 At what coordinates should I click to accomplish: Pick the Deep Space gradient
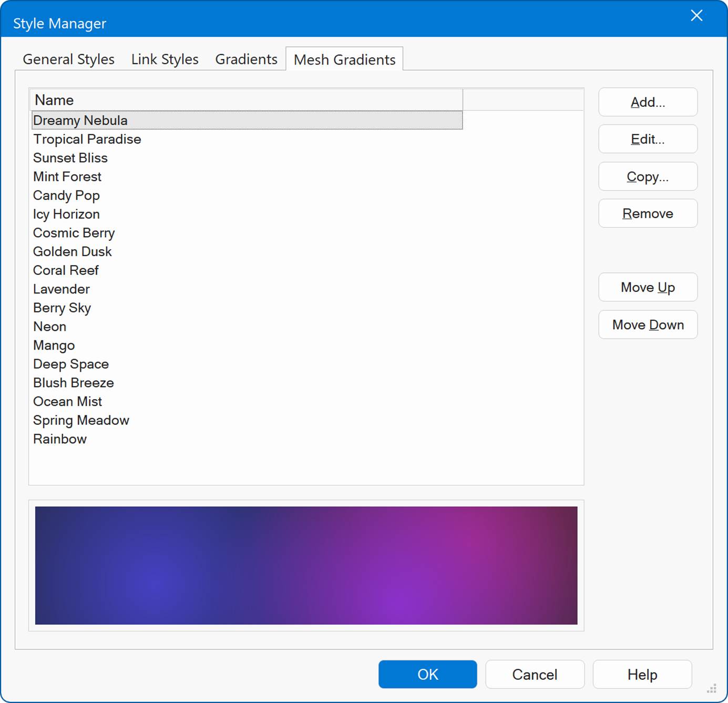click(71, 364)
